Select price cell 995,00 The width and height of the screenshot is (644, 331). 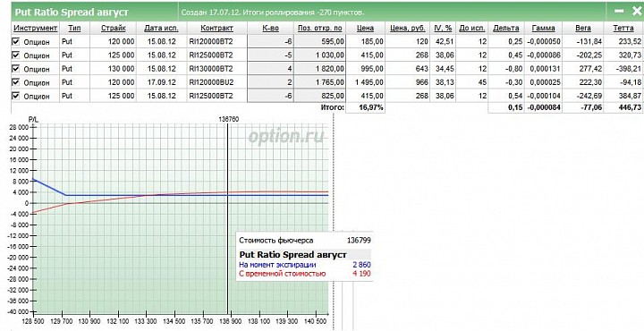pyautogui.click(x=366, y=69)
